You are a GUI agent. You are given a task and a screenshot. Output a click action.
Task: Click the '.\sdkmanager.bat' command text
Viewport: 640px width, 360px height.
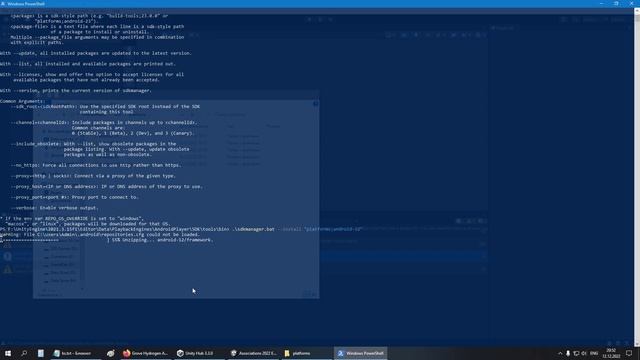coord(253,229)
